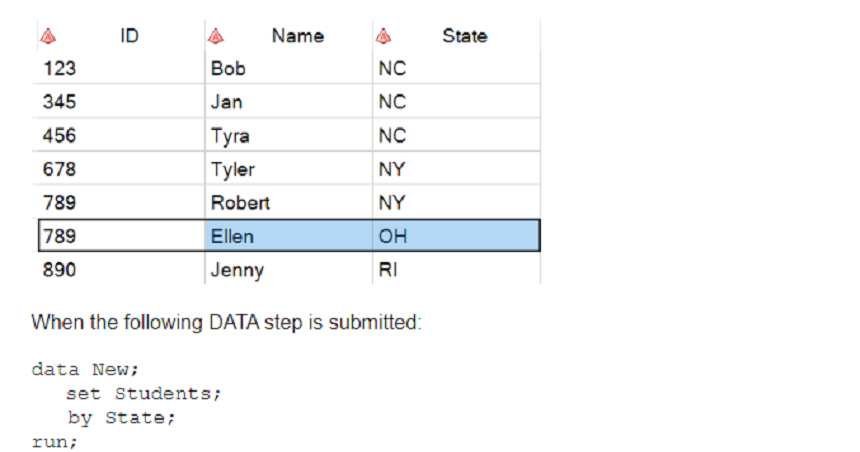Select the Robert name cell
Screen dimensions: 860x452
288,203
